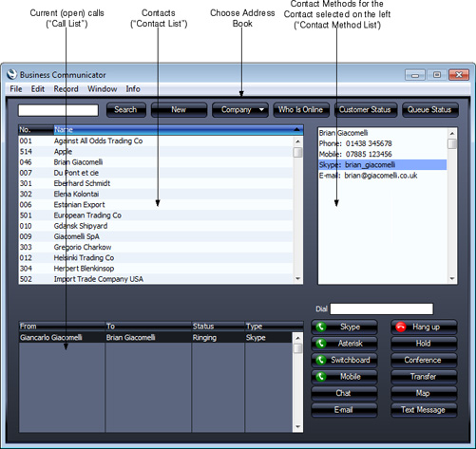Click the Customer Status button
Image resolution: width=476 pixels, height=449 pixels.
click(365, 110)
